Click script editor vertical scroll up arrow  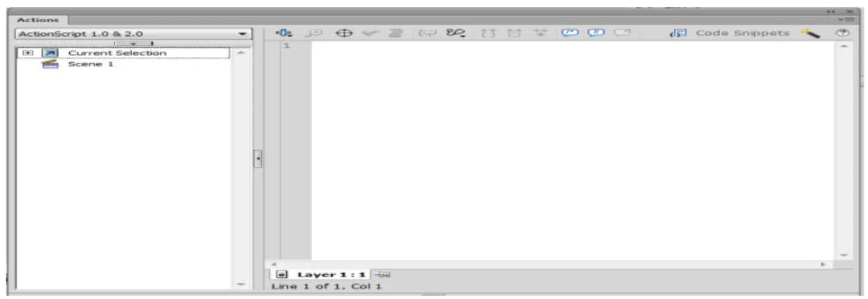(x=844, y=47)
